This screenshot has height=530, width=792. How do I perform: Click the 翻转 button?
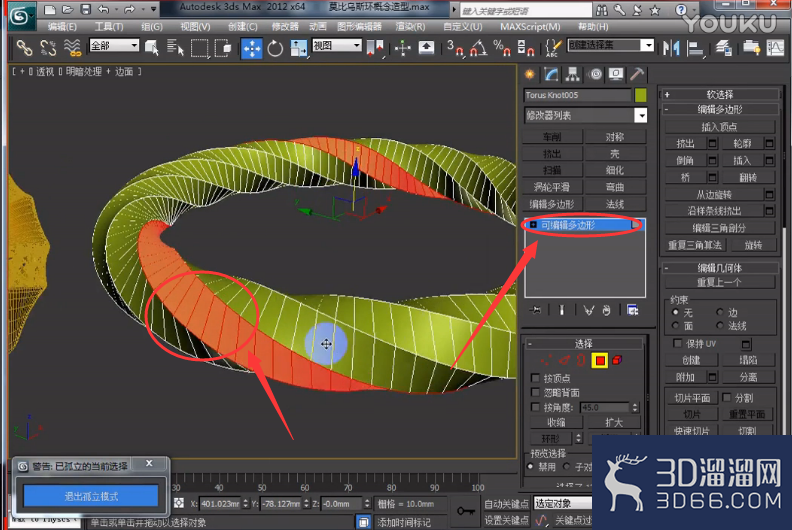(748, 177)
